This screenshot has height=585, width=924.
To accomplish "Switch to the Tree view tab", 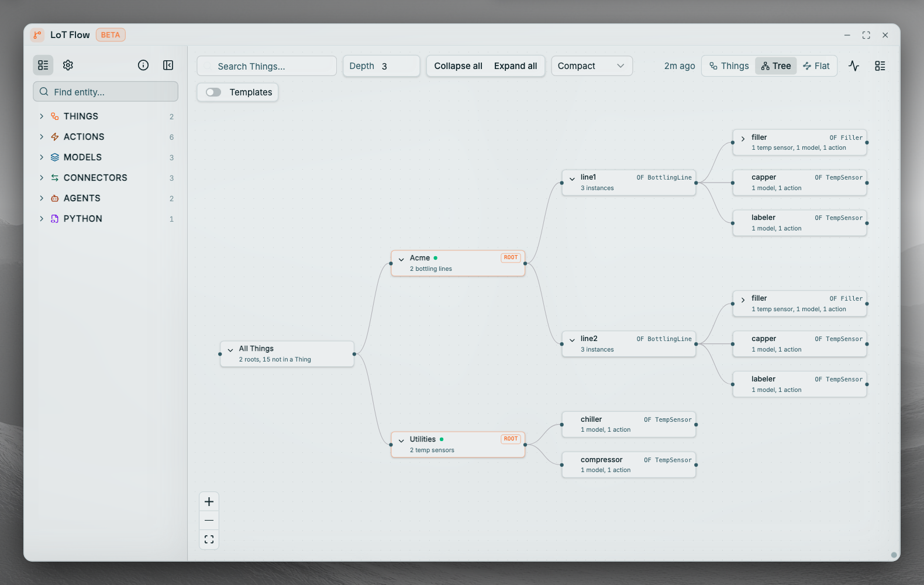I will pos(776,66).
